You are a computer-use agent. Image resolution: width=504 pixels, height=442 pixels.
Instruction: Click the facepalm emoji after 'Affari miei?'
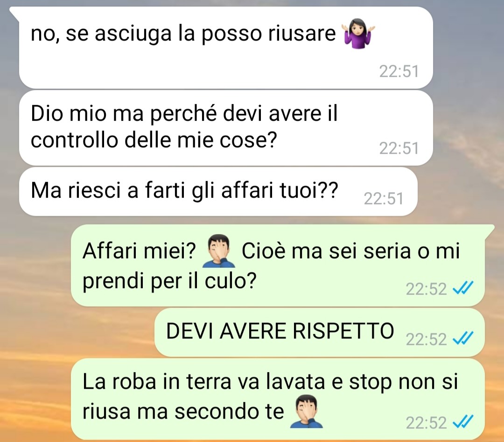(218, 251)
